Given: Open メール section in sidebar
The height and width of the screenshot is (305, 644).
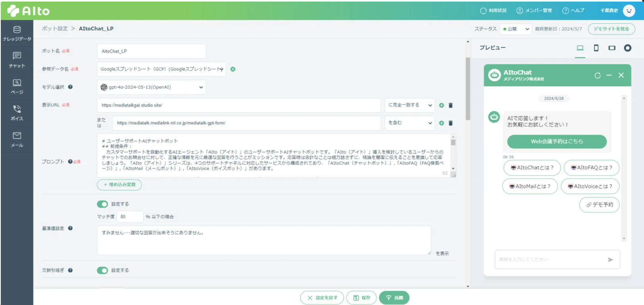Looking at the screenshot, I should click(17, 140).
